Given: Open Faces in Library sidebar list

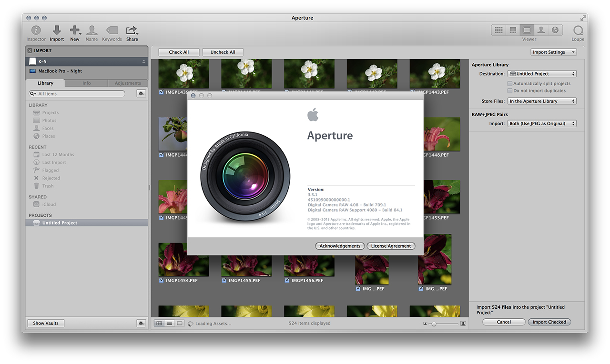Looking at the screenshot, I should pyautogui.click(x=48, y=129).
